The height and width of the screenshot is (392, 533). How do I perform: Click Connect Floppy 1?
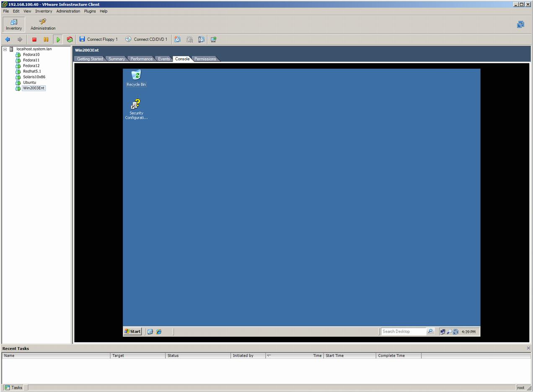[99, 39]
